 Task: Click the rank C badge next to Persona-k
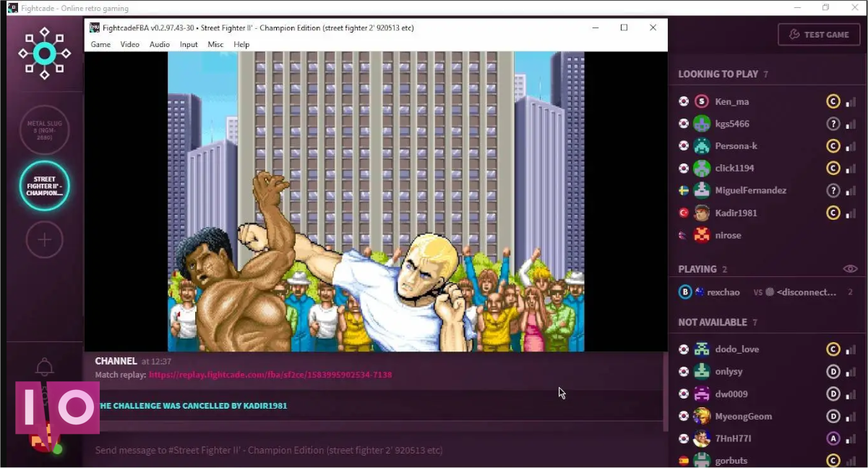(x=833, y=146)
